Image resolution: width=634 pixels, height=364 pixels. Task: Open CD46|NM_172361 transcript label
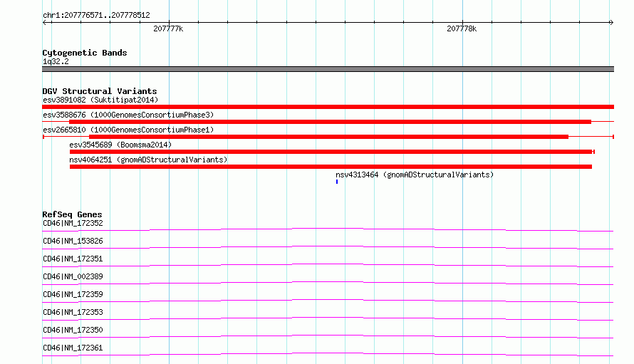[x=73, y=348]
